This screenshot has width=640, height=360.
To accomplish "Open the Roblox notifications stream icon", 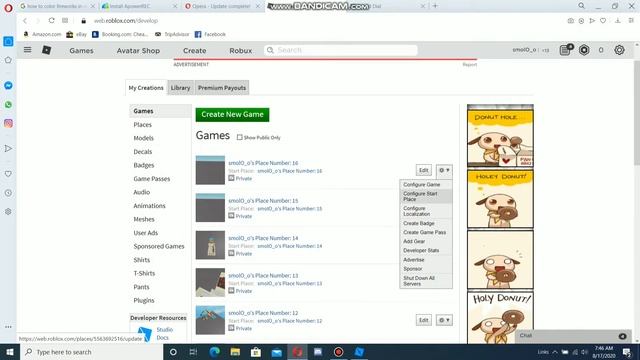I will pyautogui.click(x=565, y=50).
